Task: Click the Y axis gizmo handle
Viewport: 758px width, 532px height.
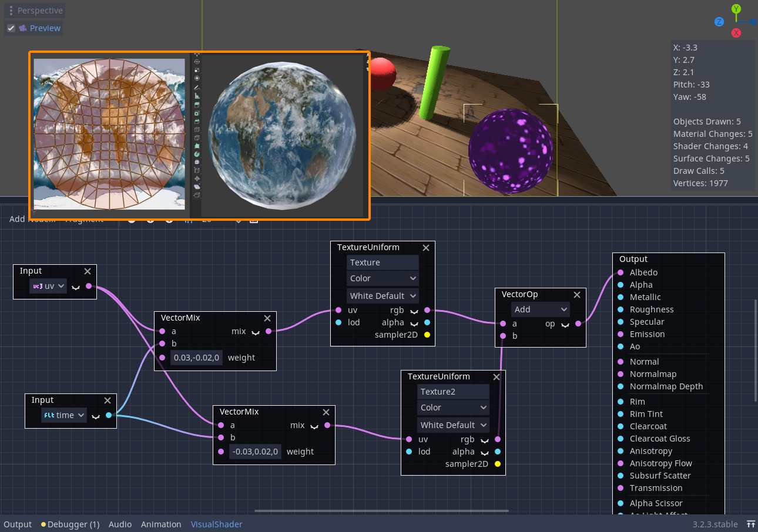Action: [x=736, y=9]
